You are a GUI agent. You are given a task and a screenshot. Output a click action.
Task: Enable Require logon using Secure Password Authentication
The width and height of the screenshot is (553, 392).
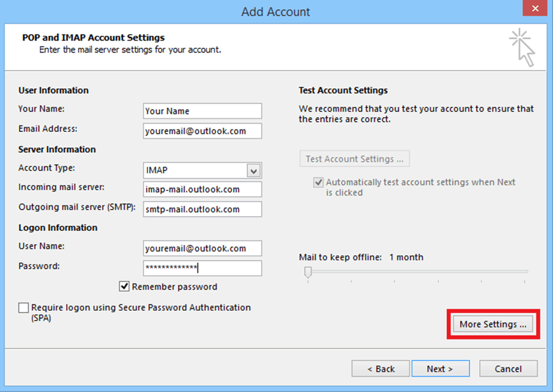24,308
